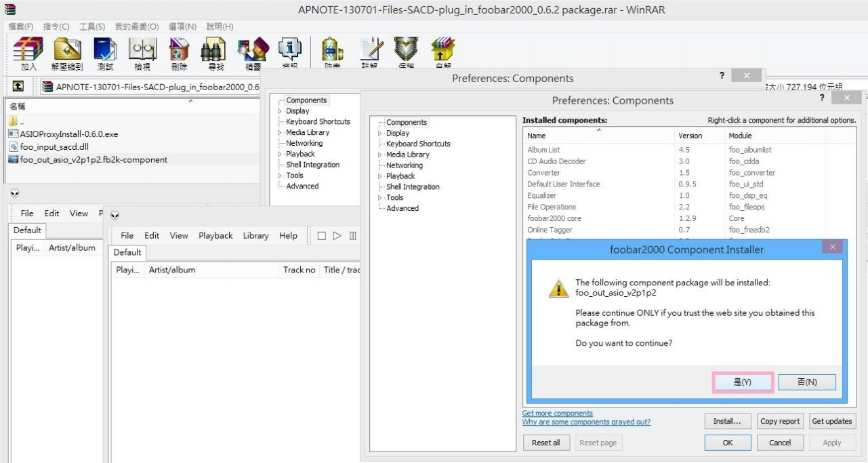Click OK in Preferences window
The image size is (868, 463).
pos(728,443)
